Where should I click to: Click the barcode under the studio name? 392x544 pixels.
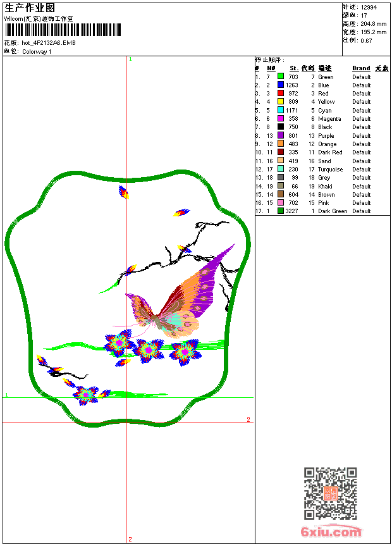[x=63, y=30]
